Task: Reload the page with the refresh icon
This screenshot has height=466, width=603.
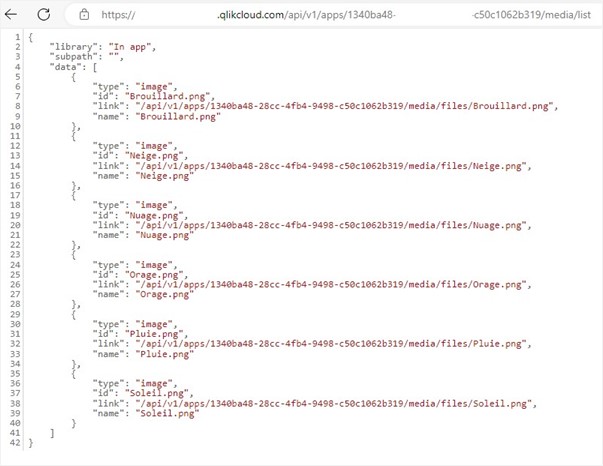Action: pos(43,15)
